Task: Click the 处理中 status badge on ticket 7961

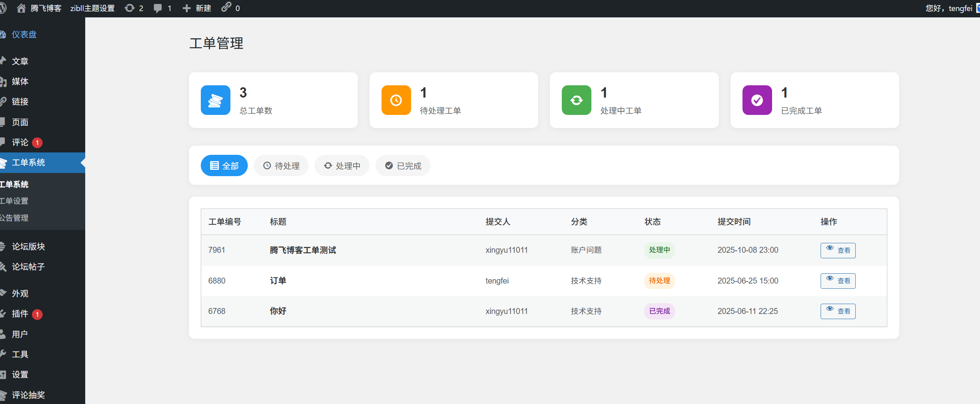Action: click(659, 250)
